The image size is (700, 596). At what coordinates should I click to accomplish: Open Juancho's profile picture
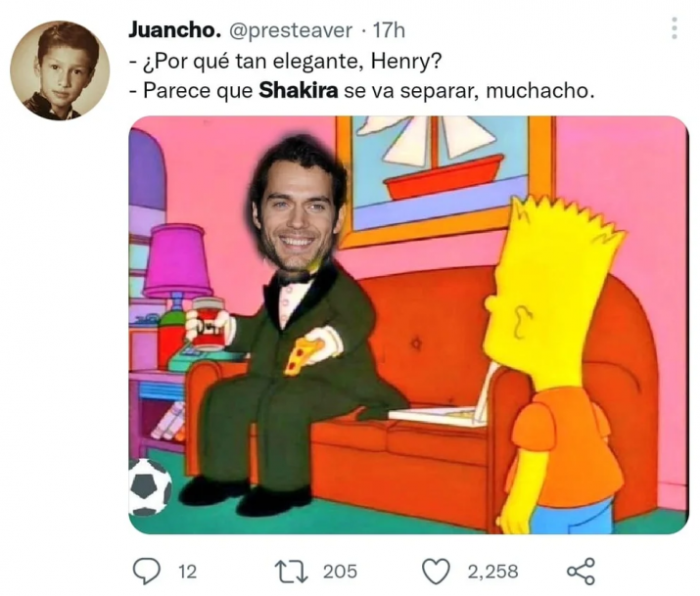coord(60,70)
